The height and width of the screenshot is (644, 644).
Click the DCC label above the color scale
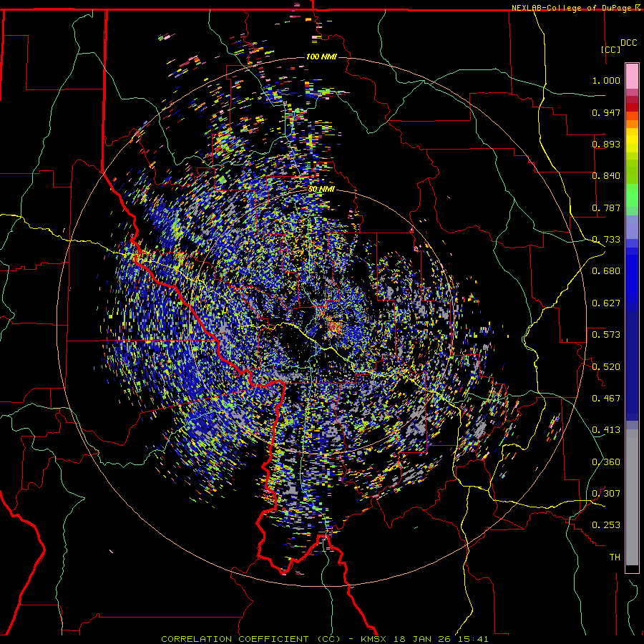tap(628, 43)
